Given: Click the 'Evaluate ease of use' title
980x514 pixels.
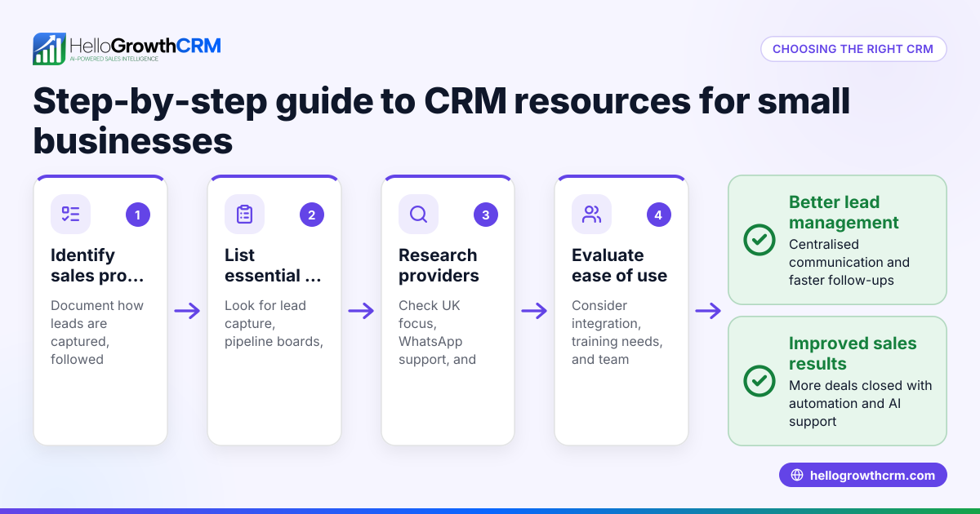Looking at the screenshot, I should (619, 265).
